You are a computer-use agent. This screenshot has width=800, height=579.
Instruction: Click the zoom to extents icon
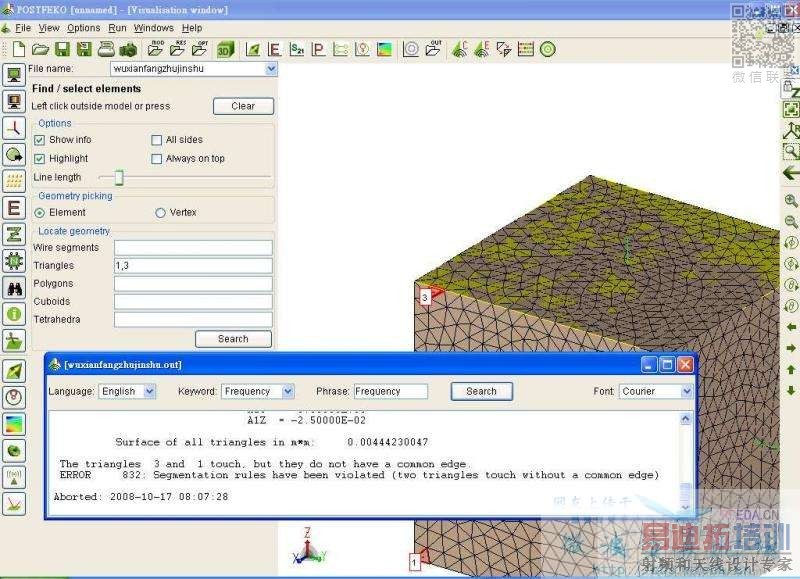(x=791, y=109)
